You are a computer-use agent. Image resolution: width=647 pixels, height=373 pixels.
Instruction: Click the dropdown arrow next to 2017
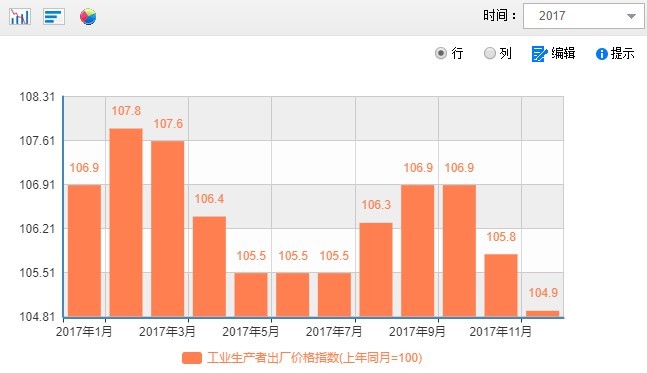(631, 16)
